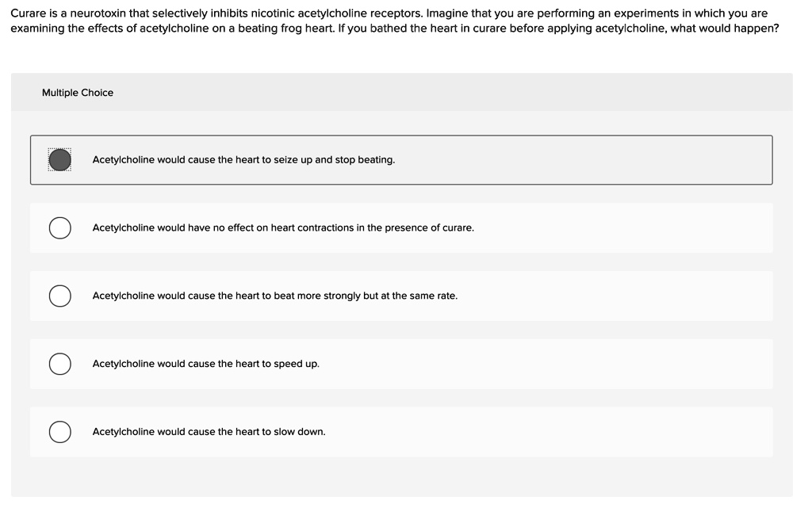
Task: Deselect the filled radio beside "seize up and stop beating"
Action: (x=60, y=160)
